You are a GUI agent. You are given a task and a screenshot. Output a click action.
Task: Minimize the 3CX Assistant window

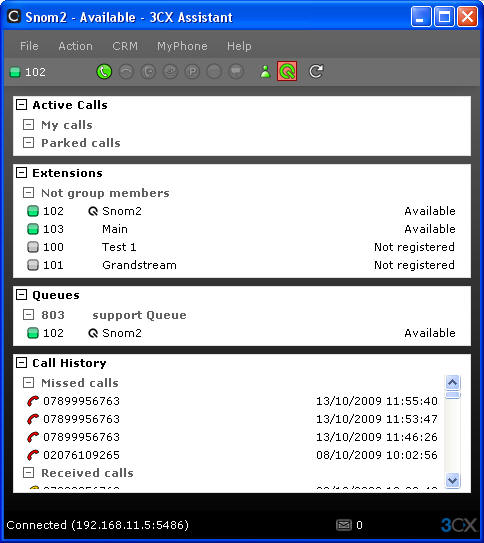click(421, 16)
